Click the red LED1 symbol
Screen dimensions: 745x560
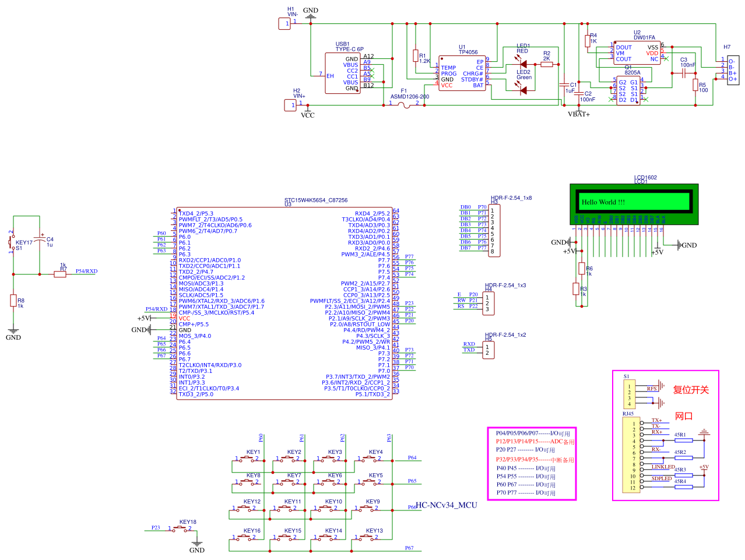click(x=522, y=63)
